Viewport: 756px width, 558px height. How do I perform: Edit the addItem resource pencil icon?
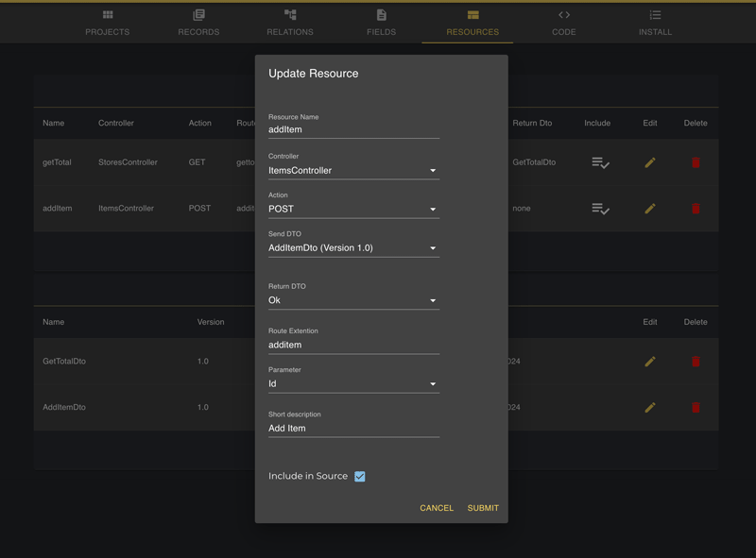tap(650, 208)
